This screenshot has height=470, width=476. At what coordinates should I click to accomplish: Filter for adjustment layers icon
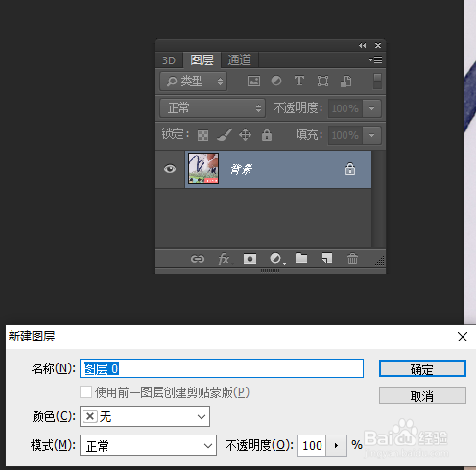point(276,81)
